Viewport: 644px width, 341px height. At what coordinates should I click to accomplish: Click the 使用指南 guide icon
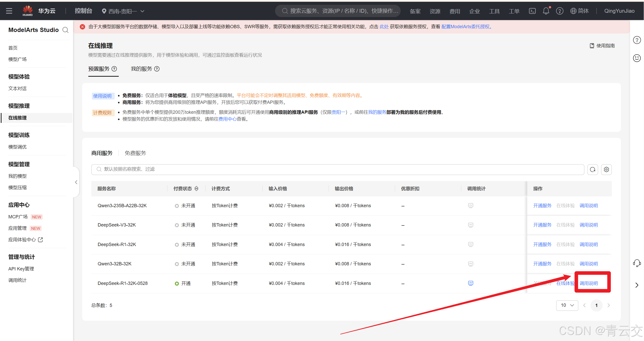pyautogui.click(x=592, y=46)
